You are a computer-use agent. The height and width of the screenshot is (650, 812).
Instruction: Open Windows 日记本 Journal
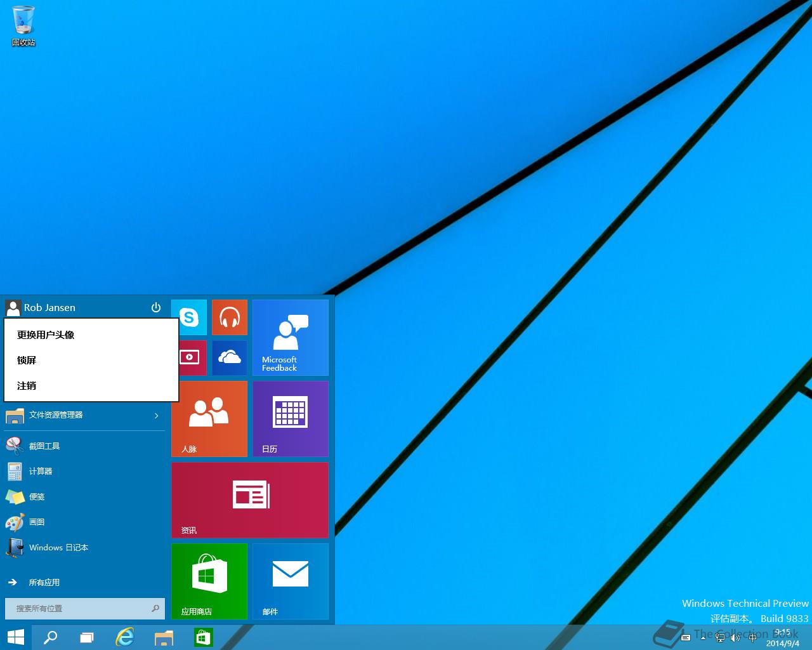click(85, 548)
